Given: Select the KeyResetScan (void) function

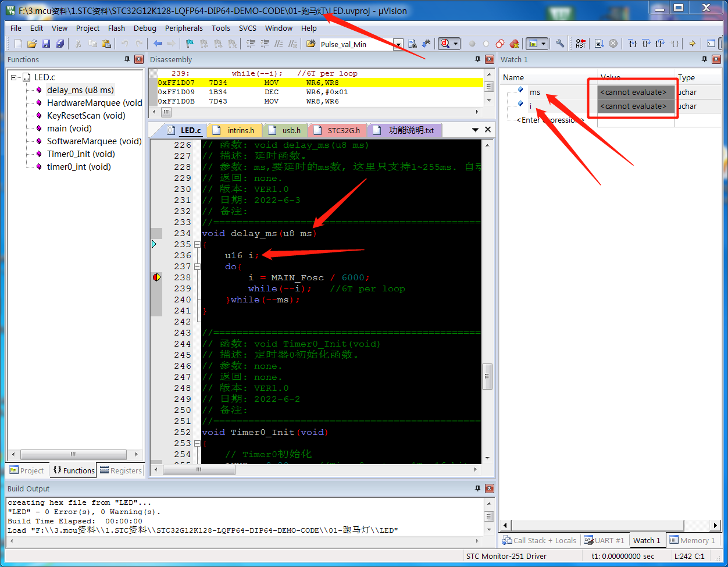Looking at the screenshot, I should click(86, 115).
